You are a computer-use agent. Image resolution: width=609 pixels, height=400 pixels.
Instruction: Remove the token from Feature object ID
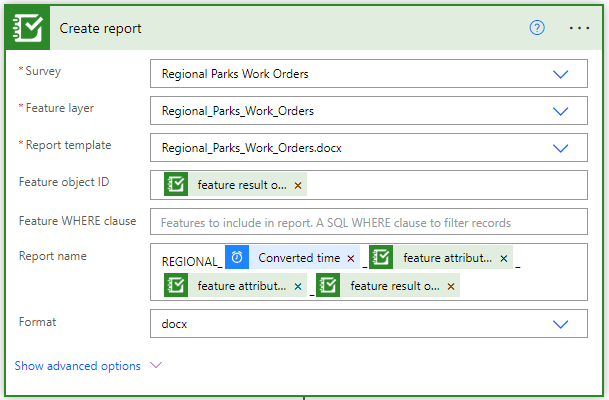299,185
